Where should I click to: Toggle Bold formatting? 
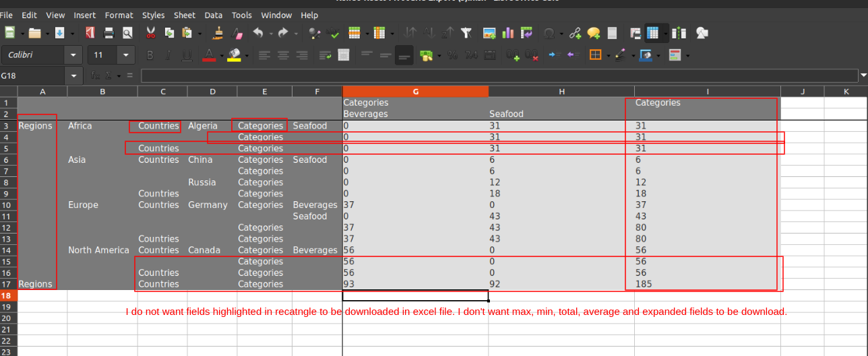(150, 55)
